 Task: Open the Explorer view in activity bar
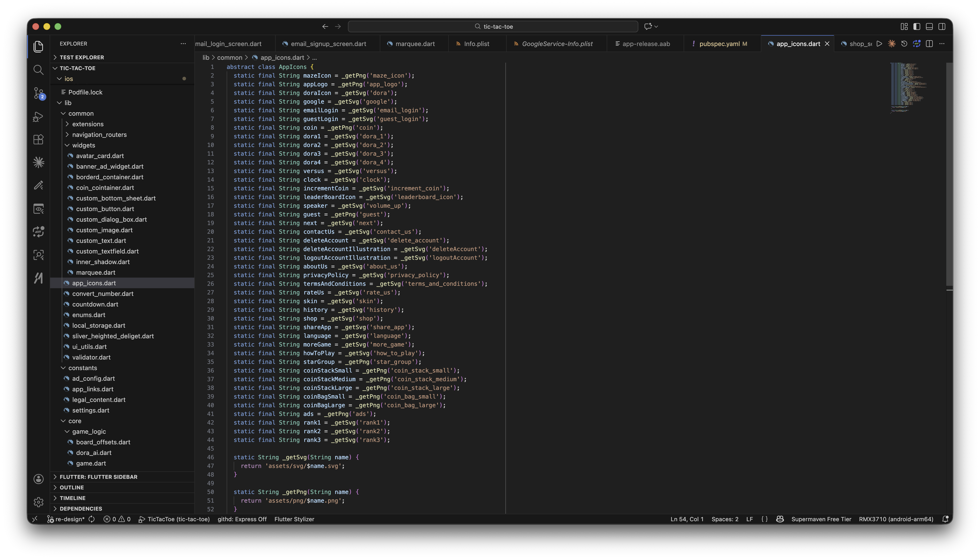[x=38, y=47]
